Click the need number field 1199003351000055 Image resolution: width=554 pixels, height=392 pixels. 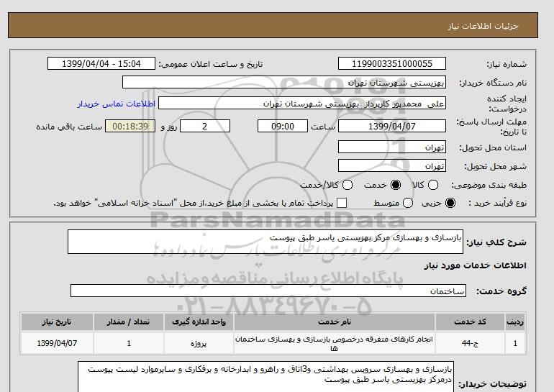(392, 63)
